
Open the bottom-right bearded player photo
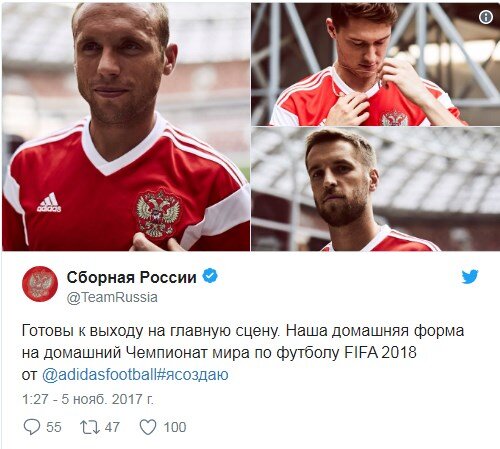coord(375,189)
